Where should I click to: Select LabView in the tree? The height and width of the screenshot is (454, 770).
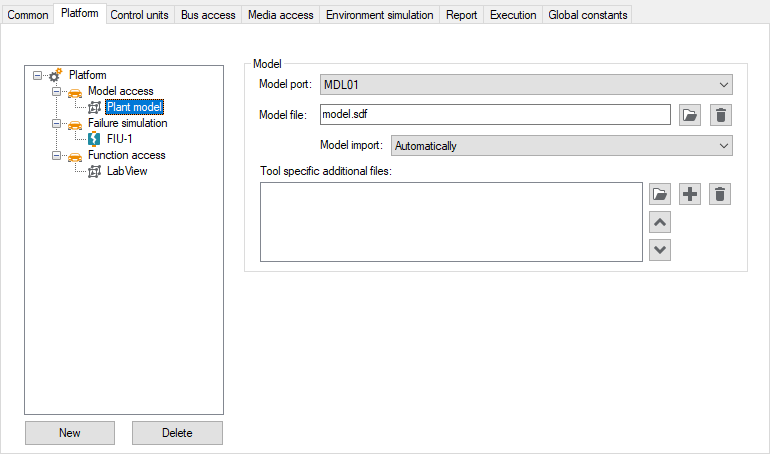tap(127, 171)
